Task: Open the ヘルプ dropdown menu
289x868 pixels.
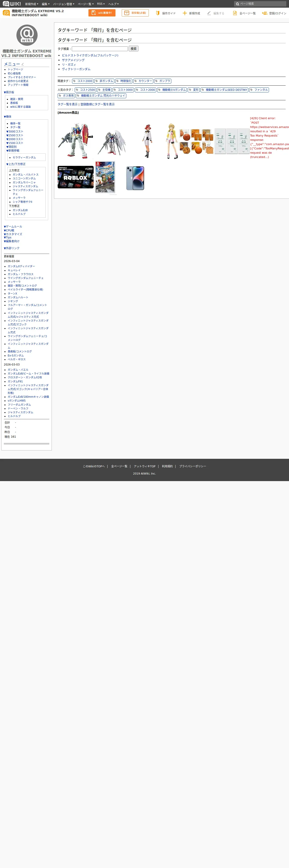Action: point(113,4)
